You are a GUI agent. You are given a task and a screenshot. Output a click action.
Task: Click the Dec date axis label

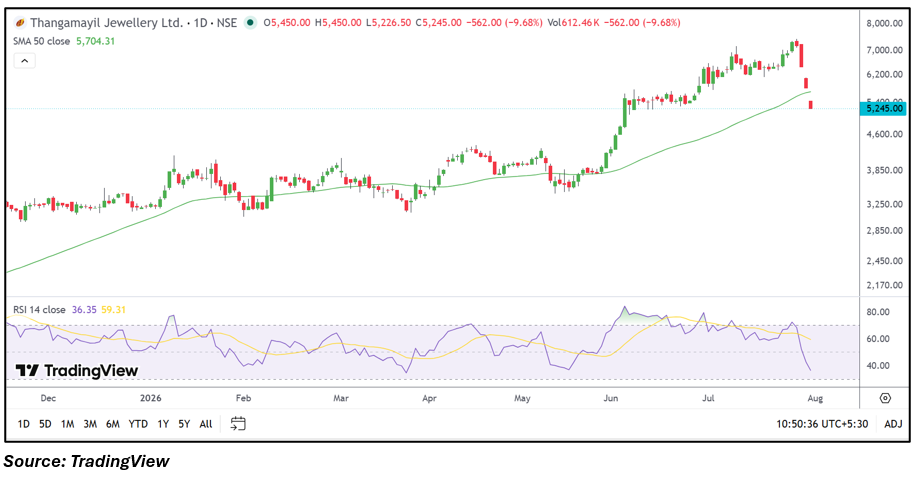point(48,398)
